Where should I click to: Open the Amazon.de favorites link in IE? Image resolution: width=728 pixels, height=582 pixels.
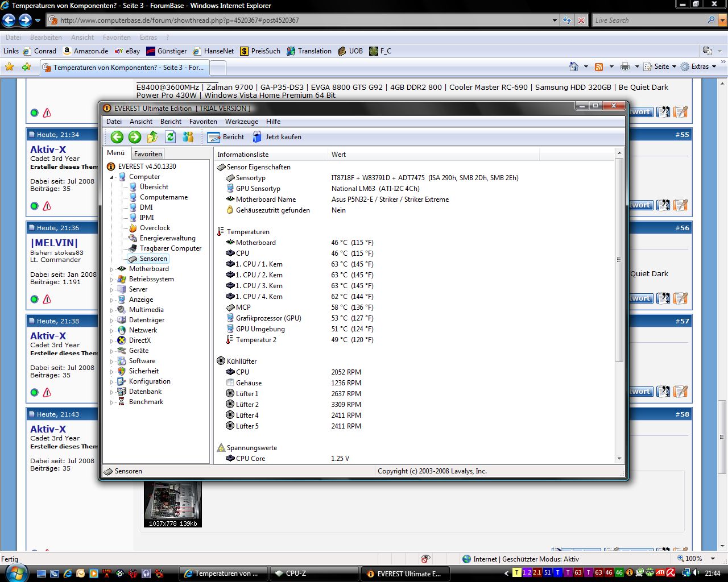tap(86, 51)
